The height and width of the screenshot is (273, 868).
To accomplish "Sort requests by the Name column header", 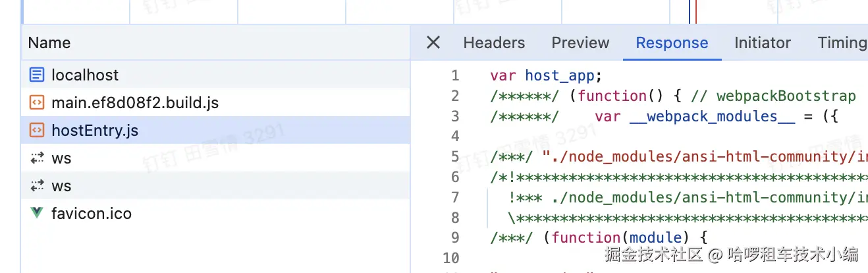I will 49,43.
